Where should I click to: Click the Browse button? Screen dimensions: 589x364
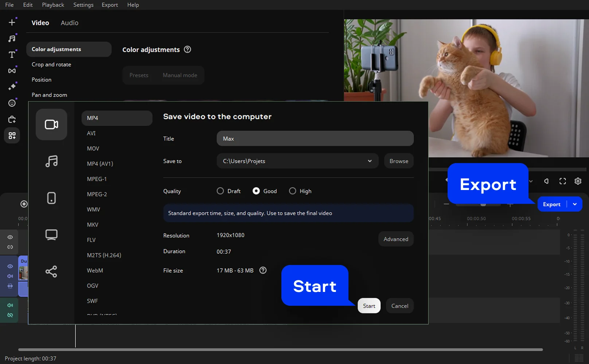pos(399,161)
